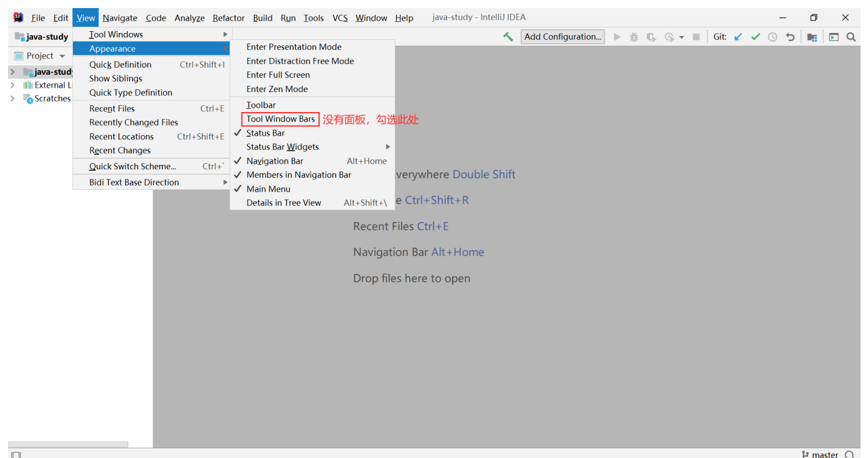Click the Git Commit checkmark icon
The width and height of the screenshot is (868, 458).
pyautogui.click(x=755, y=37)
